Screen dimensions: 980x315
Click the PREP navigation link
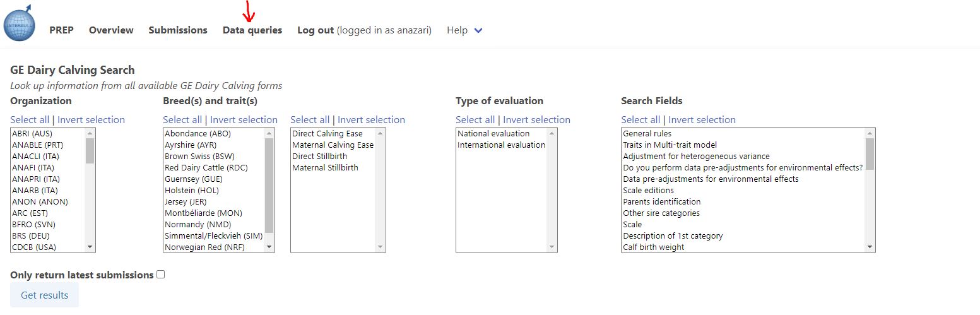[61, 30]
